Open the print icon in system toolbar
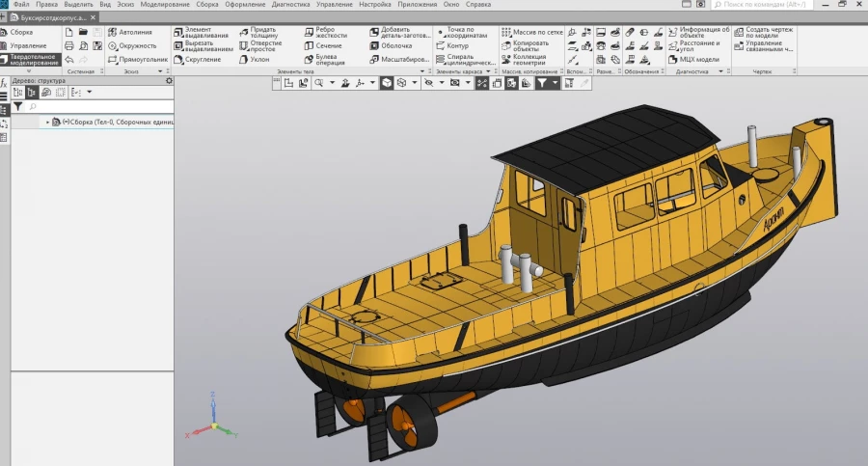868x466 pixels. [69, 46]
